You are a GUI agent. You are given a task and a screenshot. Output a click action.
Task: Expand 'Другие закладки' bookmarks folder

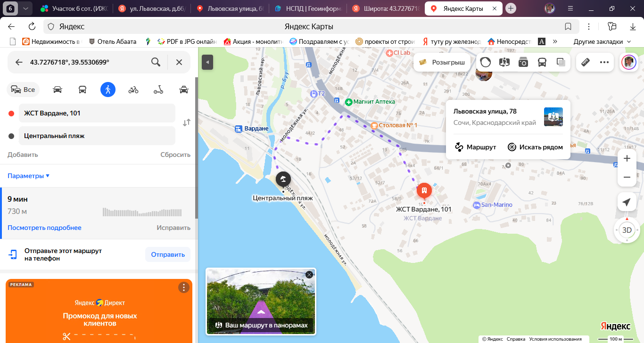point(603,41)
